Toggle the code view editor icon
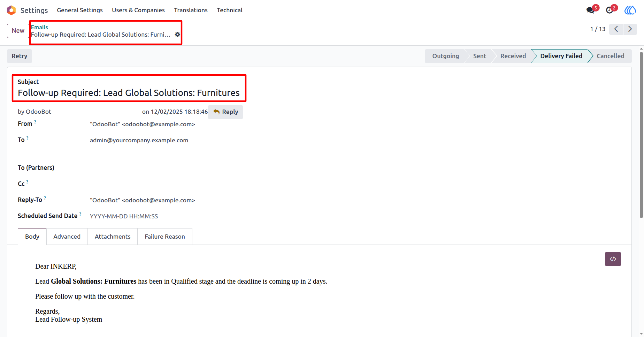The height and width of the screenshot is (337, 644). click(x=613, y=259)
